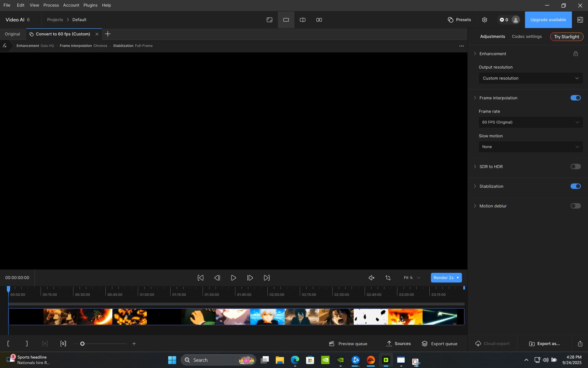Mute audio with the speaker icon

(371, 278)
